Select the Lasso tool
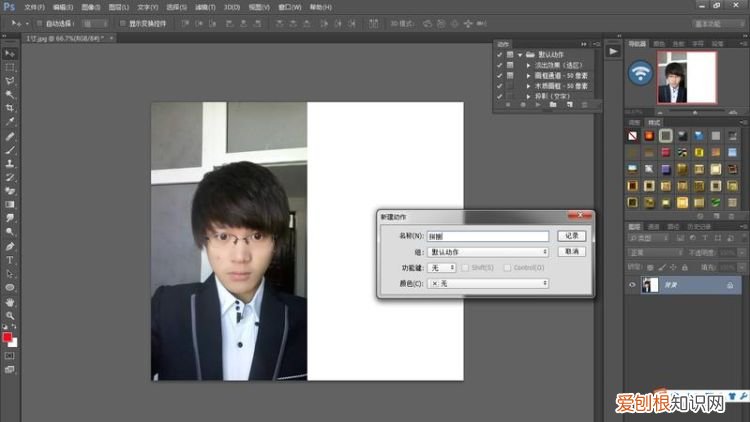750x422 pixels. tap(10, 80)
